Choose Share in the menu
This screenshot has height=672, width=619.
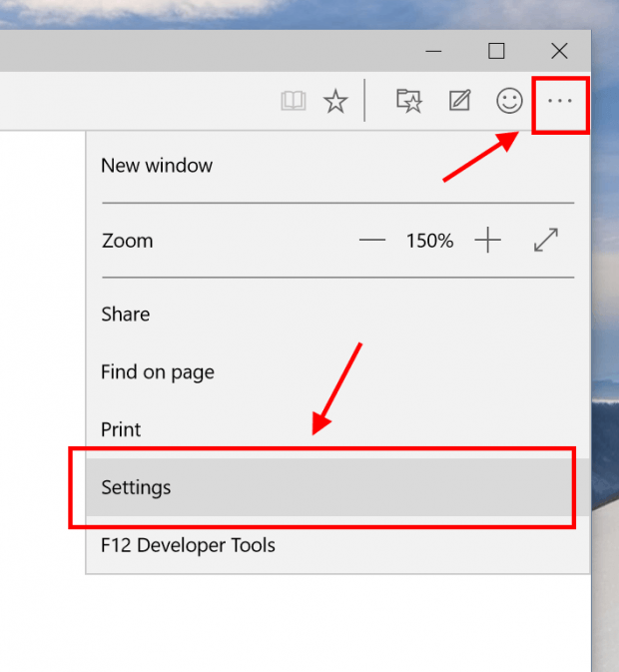(126, 315)
